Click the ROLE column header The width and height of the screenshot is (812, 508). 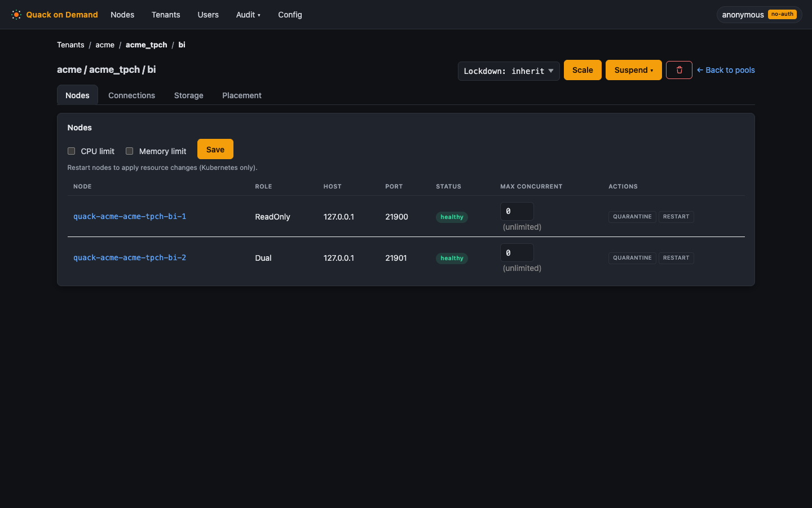click(263, 186)
